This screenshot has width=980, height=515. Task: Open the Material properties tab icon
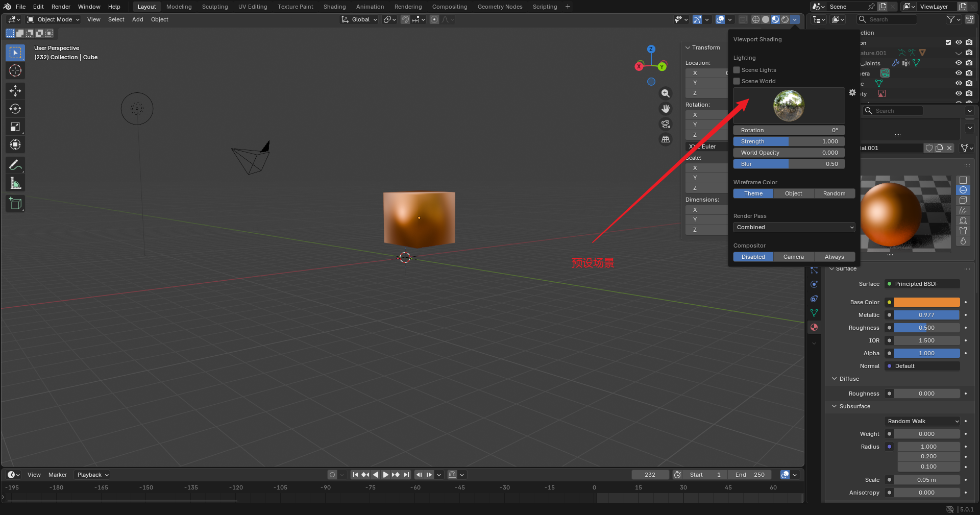(814, 327)
